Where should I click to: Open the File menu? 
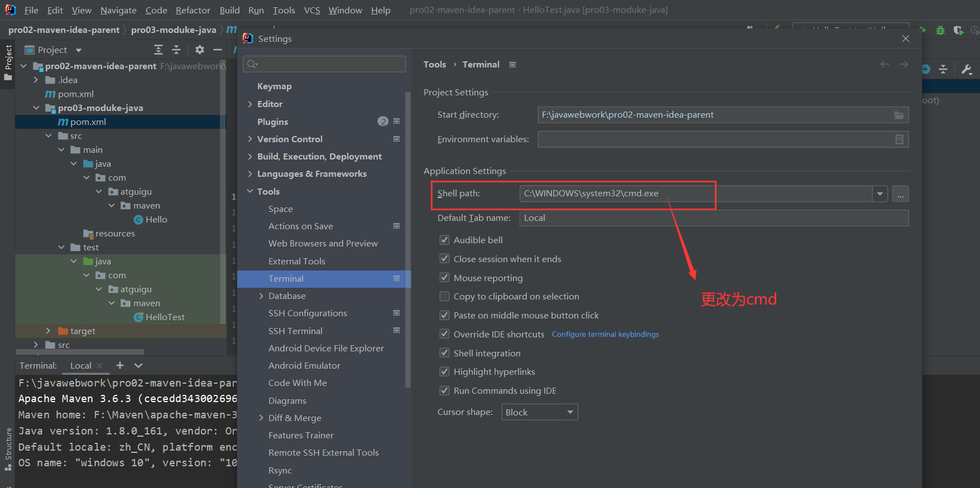pos(31,10)
